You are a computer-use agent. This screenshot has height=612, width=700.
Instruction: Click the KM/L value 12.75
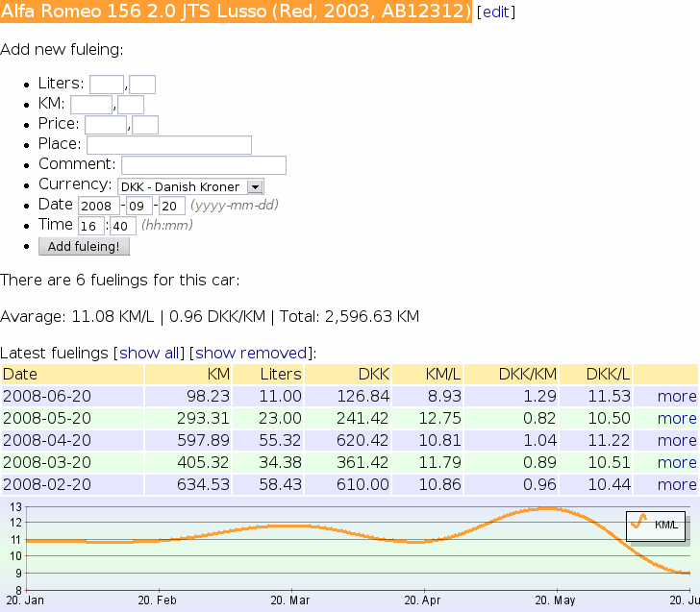[439, 419]
